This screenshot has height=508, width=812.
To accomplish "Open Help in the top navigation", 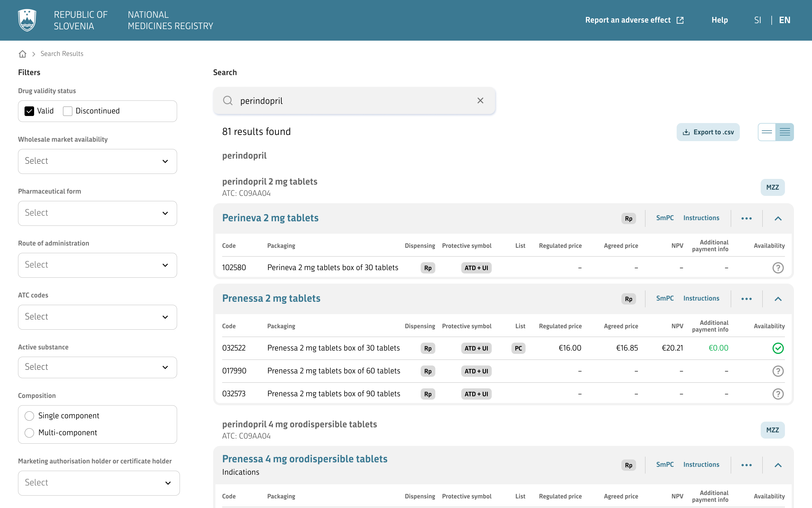I will [720, 20].
